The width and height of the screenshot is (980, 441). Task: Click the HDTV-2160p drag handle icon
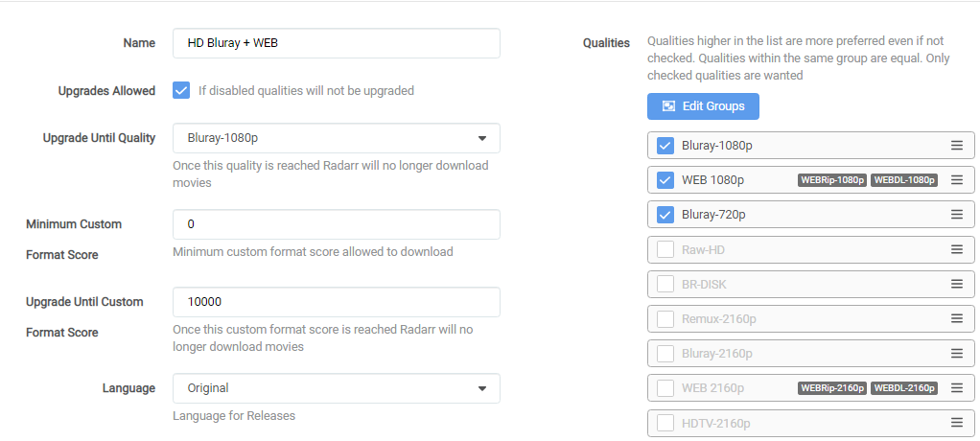click(956, 422)
